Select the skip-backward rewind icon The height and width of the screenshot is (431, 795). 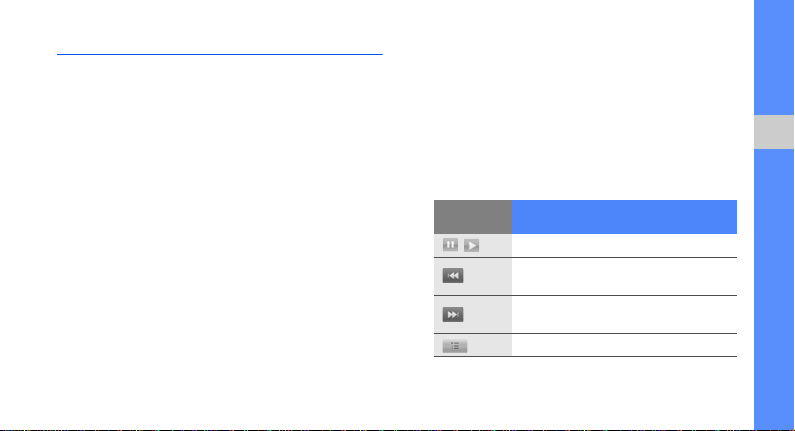pyautogui.click(x=453, y=276)
